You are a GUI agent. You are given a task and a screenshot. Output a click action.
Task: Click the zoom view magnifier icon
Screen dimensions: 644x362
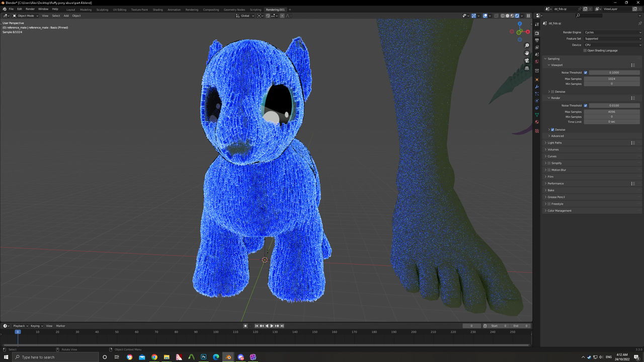(x=527, y=46)
